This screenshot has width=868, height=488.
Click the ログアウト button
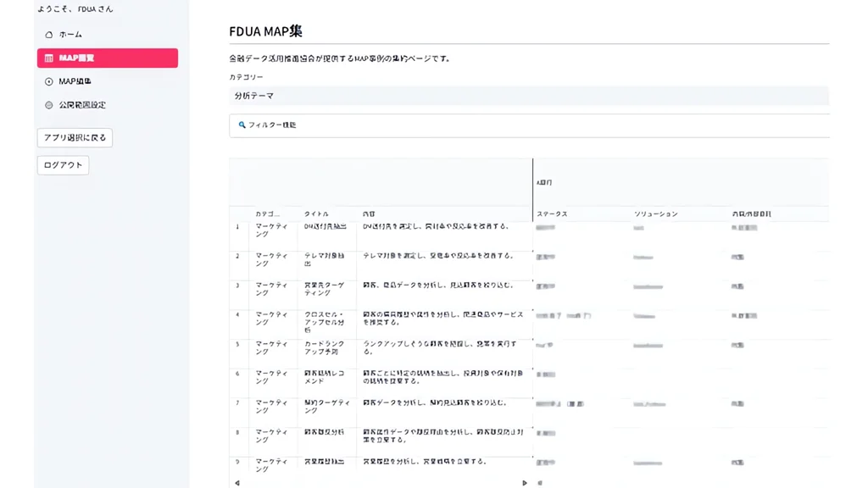(63, 165)
